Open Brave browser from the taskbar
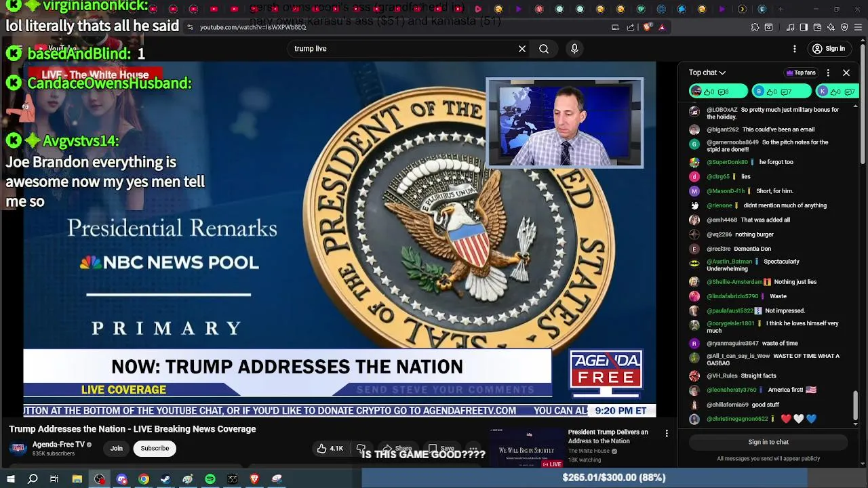This screenshot has width=868, height=488. coord(255,479)
